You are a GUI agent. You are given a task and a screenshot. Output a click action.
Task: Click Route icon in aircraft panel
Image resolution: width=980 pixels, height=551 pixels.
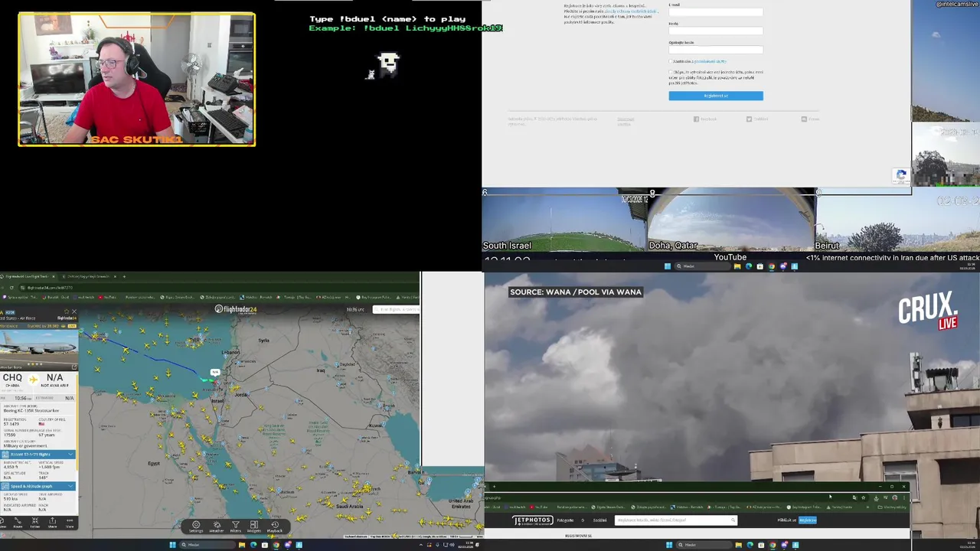pyautogui.click(x=18, y=523)
